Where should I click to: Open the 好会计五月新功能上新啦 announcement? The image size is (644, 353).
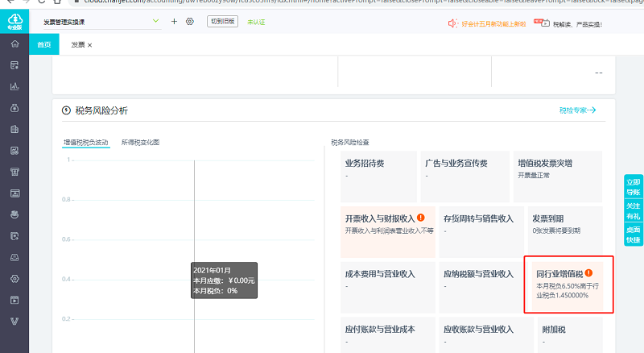[x=493, y=24]
